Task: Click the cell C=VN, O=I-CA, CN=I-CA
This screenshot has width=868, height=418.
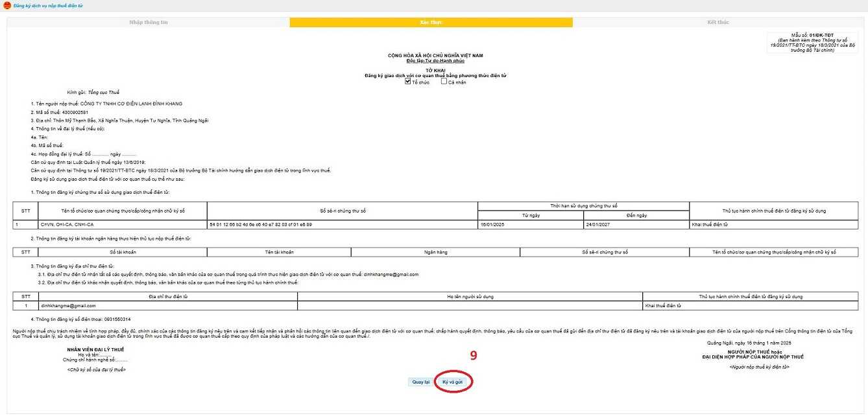Action: click(x=122, y=224)
